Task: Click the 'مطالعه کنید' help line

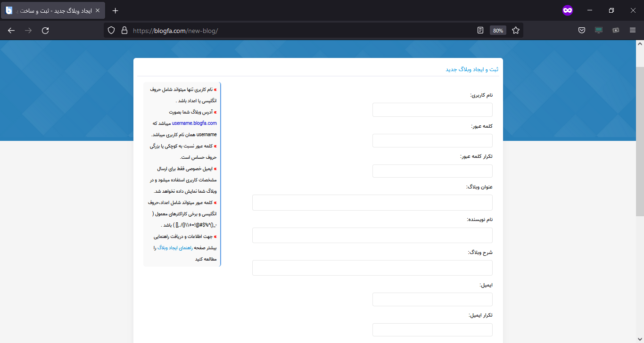Action: point(206,259)
